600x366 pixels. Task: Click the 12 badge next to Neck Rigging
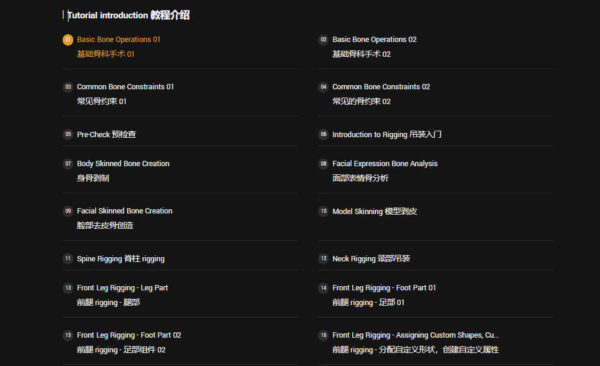(323, 258)
